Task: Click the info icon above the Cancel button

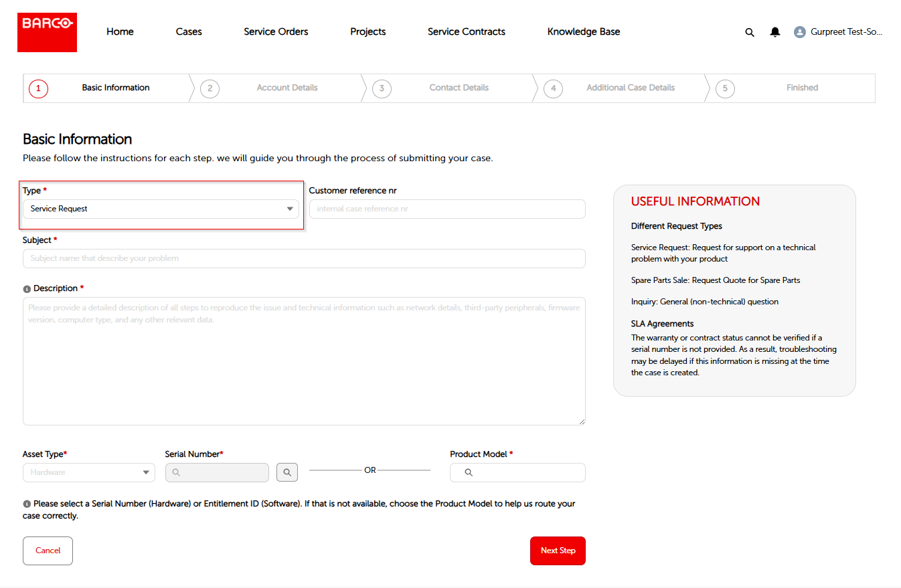Action: (26, 503)
